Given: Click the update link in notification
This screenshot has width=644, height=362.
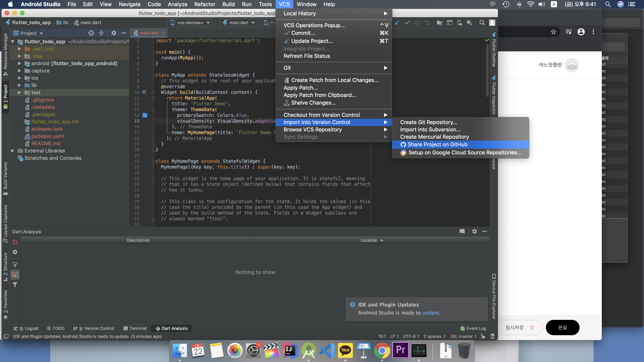Looking at the screenshot, I should pos(430,313).
